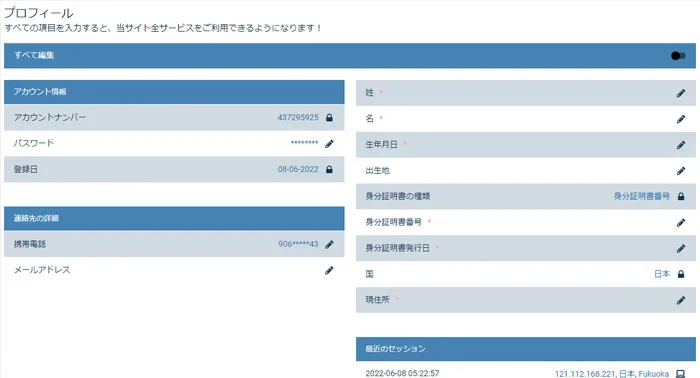Viewport: 700px width, 378px height.
Task: Click the 生年月日 label
Action: [382, 145]
